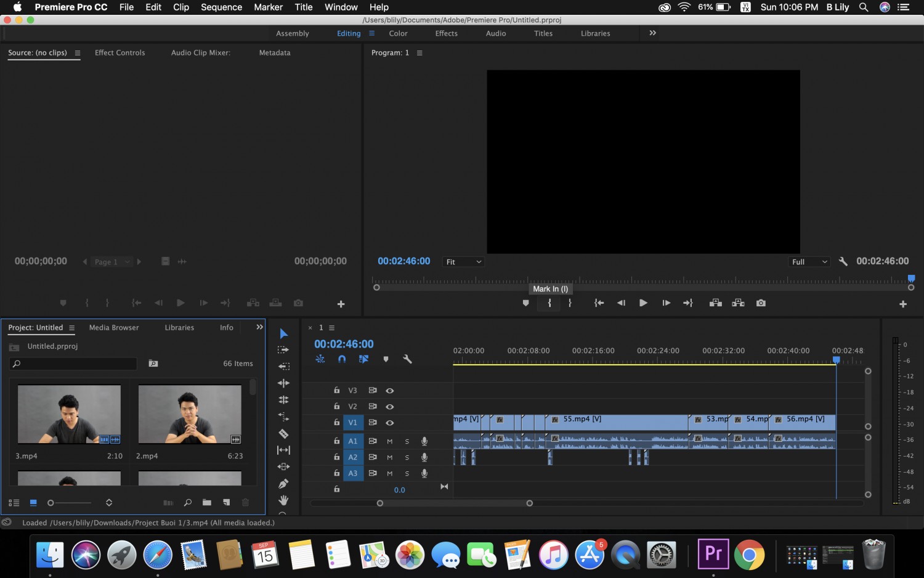
Task: Click New Item icon in Project panel
Action: click(226, 503)
